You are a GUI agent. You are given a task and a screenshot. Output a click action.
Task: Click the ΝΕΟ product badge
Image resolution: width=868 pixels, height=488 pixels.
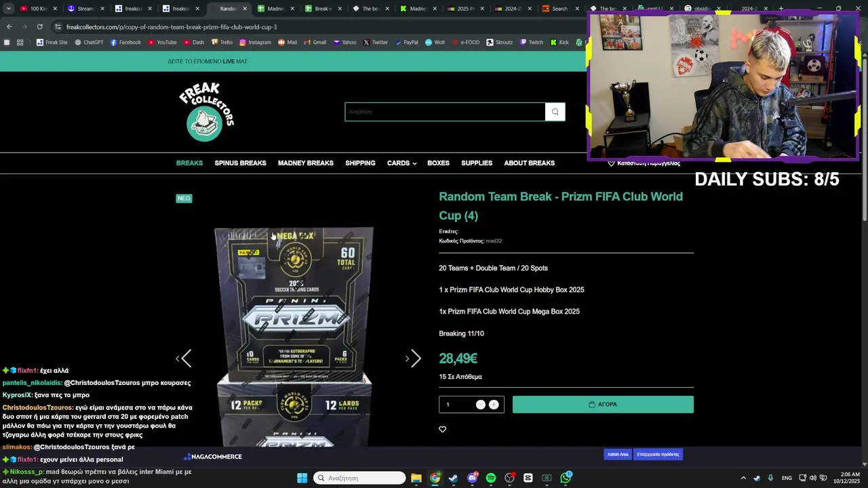[184, 199]
